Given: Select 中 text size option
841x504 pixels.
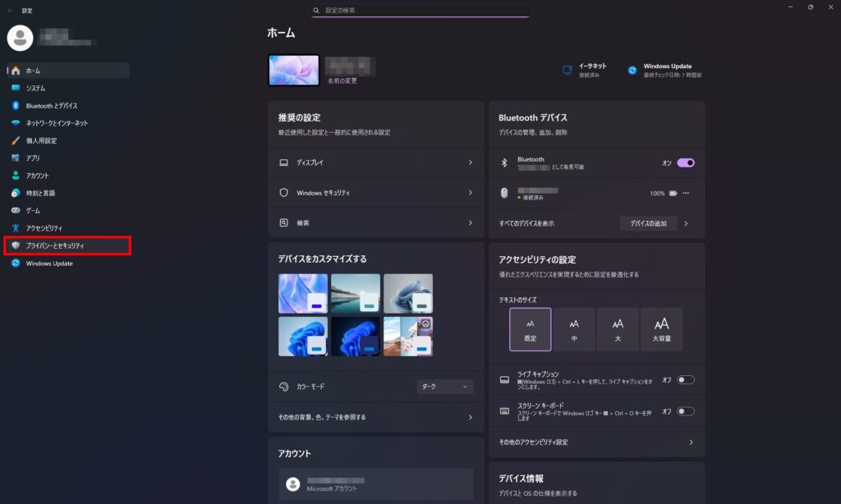Looking at the screenshot, I should click(x=574, y=329).
